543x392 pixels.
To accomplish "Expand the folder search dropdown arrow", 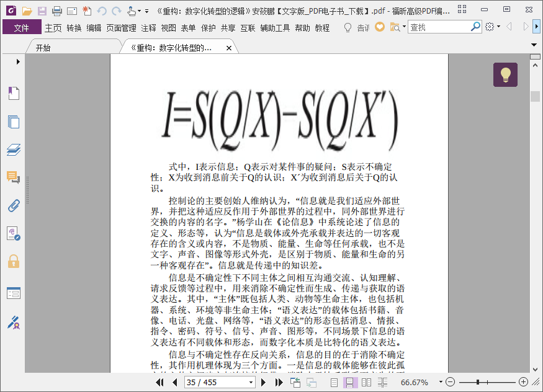I will [x=404, y=27].
